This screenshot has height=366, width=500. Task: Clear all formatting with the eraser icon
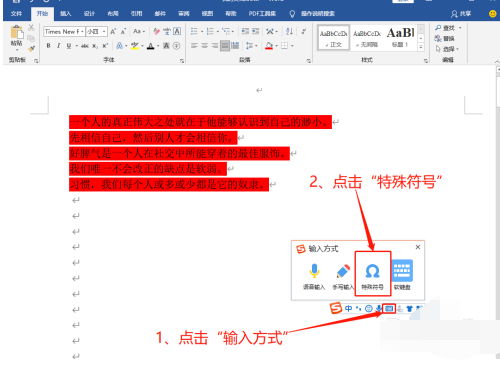pos(156,32)
